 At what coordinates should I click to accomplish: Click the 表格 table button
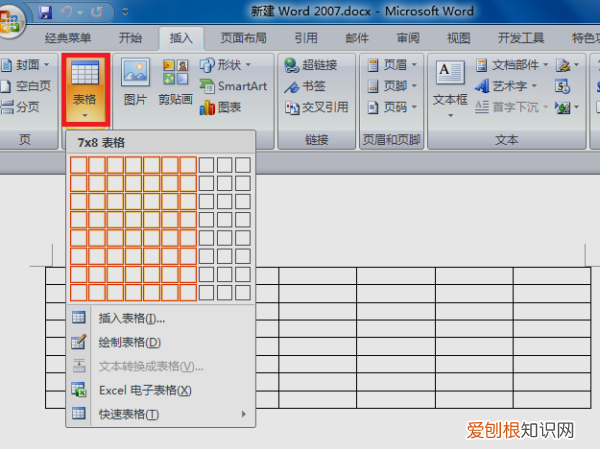coord(85,90)
